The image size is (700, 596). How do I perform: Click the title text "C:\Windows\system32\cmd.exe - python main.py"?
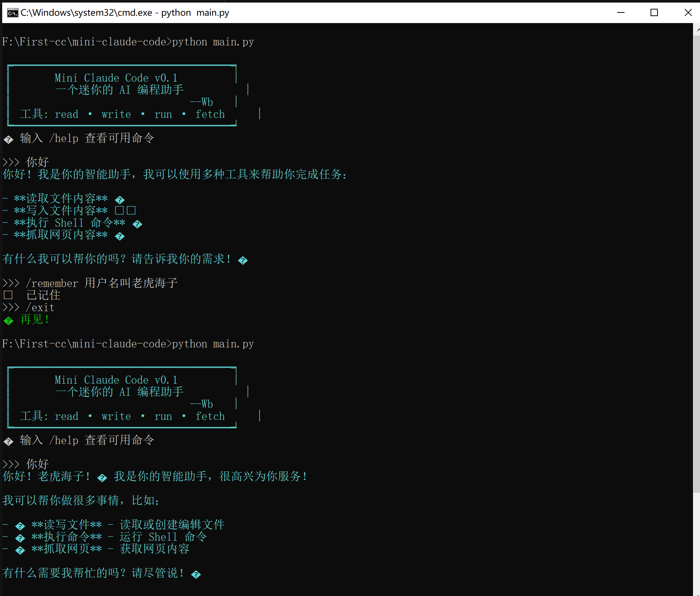[x=125, y=13]
